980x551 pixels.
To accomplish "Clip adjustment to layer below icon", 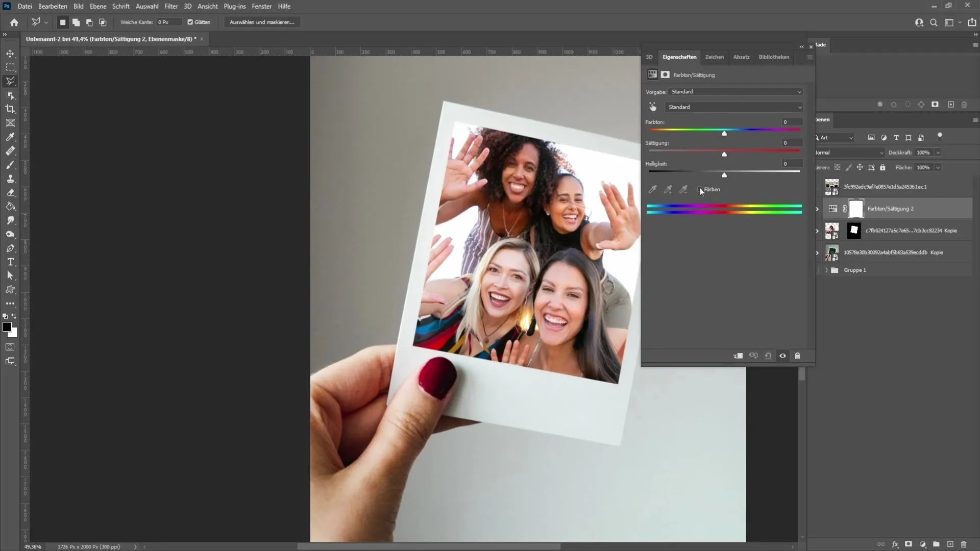I will click(x=738, y=356).
